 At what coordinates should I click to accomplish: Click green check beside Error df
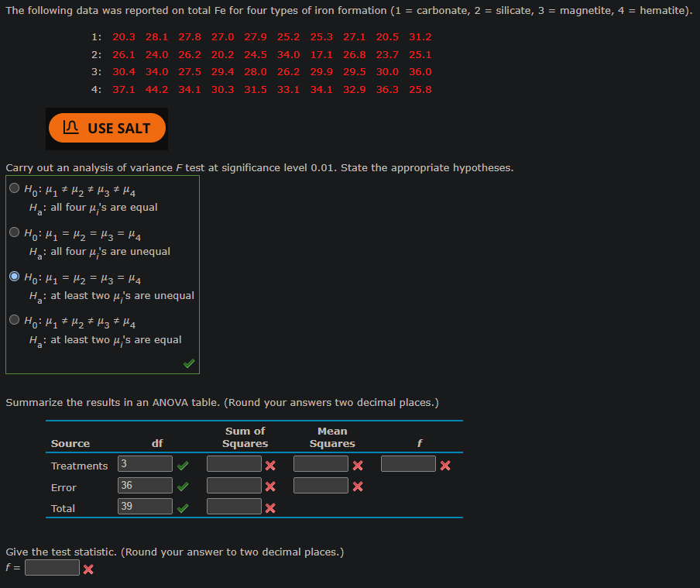click(183, 487)
